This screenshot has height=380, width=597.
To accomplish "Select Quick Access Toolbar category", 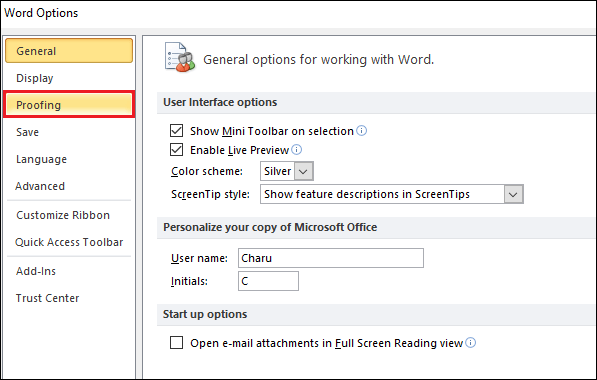I will [x=69, y=242].
